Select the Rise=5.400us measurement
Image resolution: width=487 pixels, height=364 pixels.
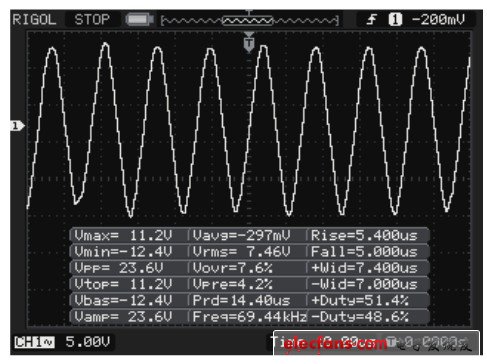(x=364, y=236)
